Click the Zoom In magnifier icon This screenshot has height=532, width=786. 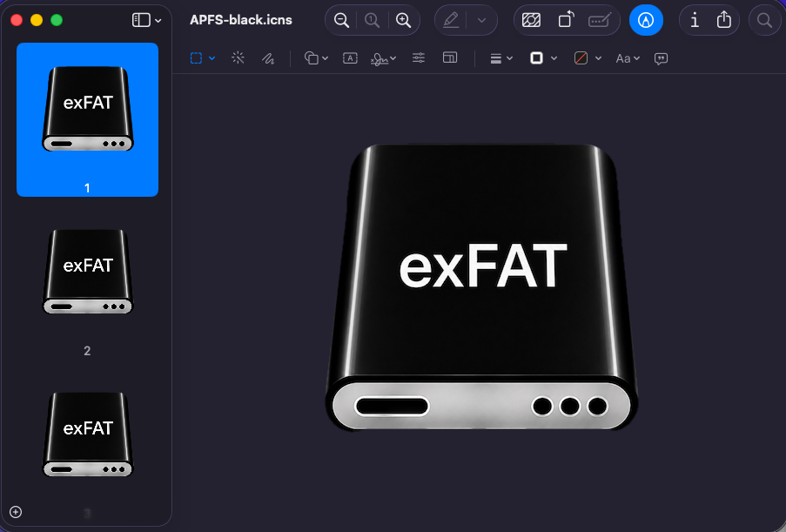coord(403,20)
